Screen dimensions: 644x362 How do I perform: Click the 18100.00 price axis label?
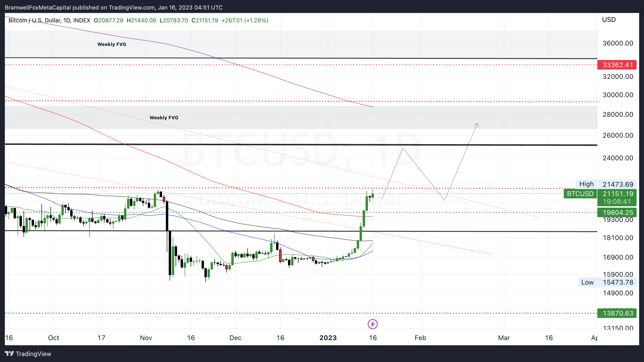(618, 238)
